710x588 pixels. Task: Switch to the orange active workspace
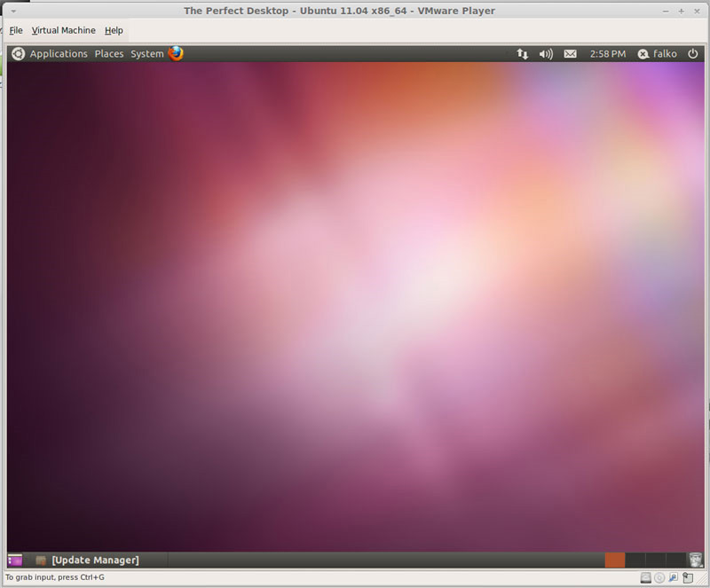(614, 560)
